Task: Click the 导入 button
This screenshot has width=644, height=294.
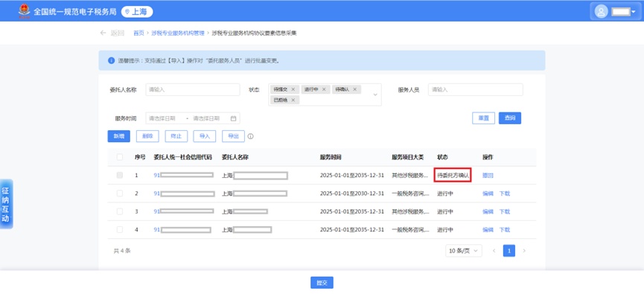Action: (205, 136)
